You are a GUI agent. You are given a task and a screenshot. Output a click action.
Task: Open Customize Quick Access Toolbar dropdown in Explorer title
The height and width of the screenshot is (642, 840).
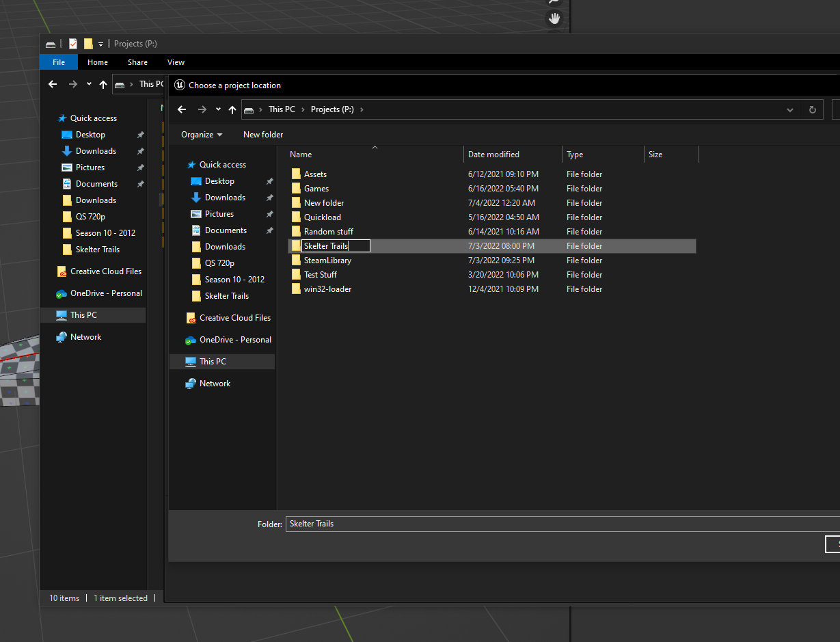[100, 44]
